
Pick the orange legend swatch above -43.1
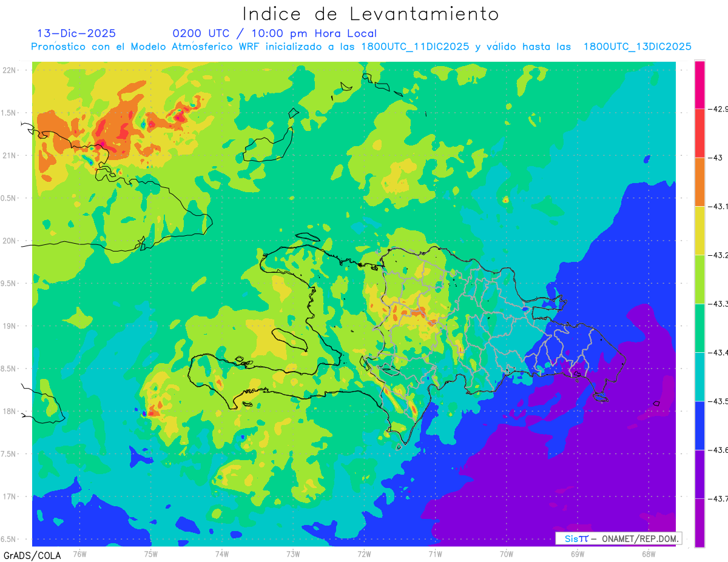(x=699, y=182)
